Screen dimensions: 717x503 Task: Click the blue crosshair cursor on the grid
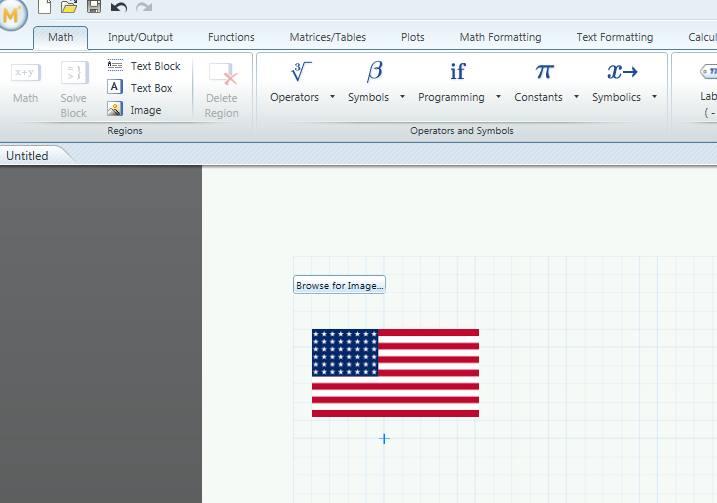tap(384, 439)
